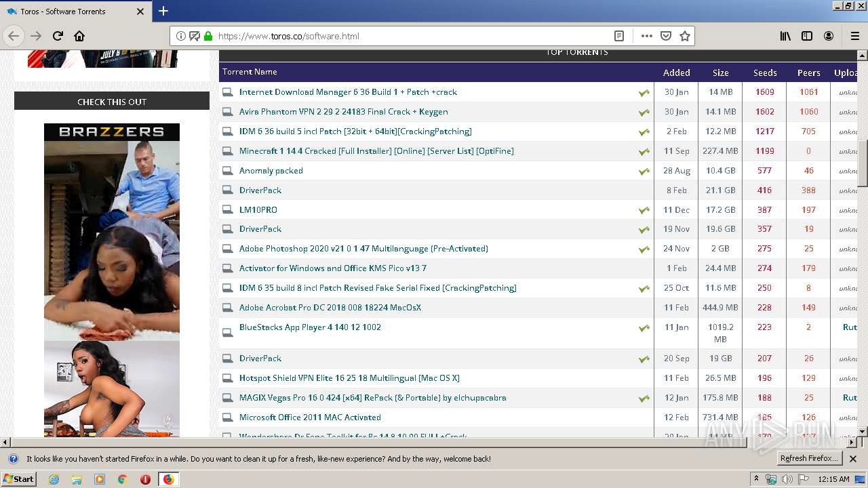
Task: Open IDM 6 36 build 5 incl Patch link
Action: [355, 131]
